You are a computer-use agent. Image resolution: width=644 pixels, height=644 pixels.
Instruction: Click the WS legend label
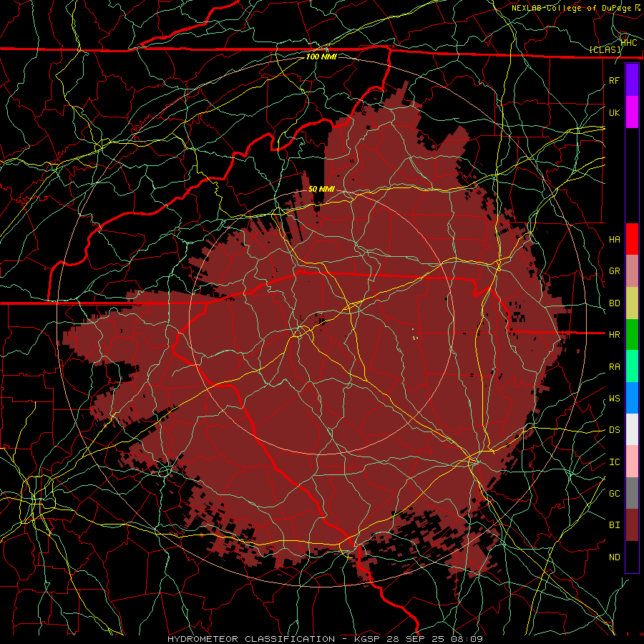coord(614,398)
